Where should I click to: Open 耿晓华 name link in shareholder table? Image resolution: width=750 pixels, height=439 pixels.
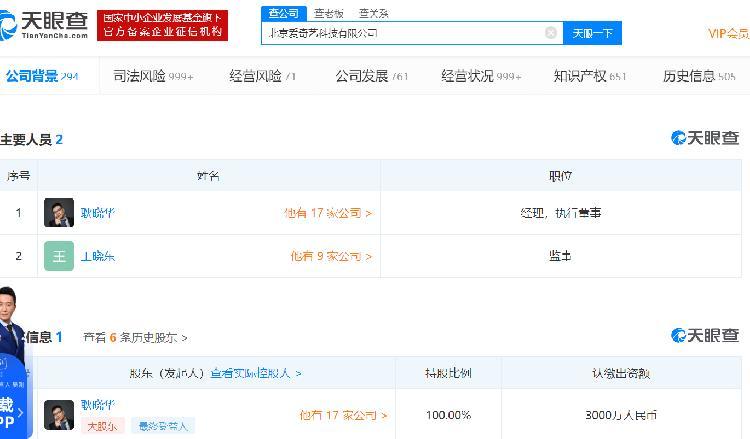tap(98, 405)
